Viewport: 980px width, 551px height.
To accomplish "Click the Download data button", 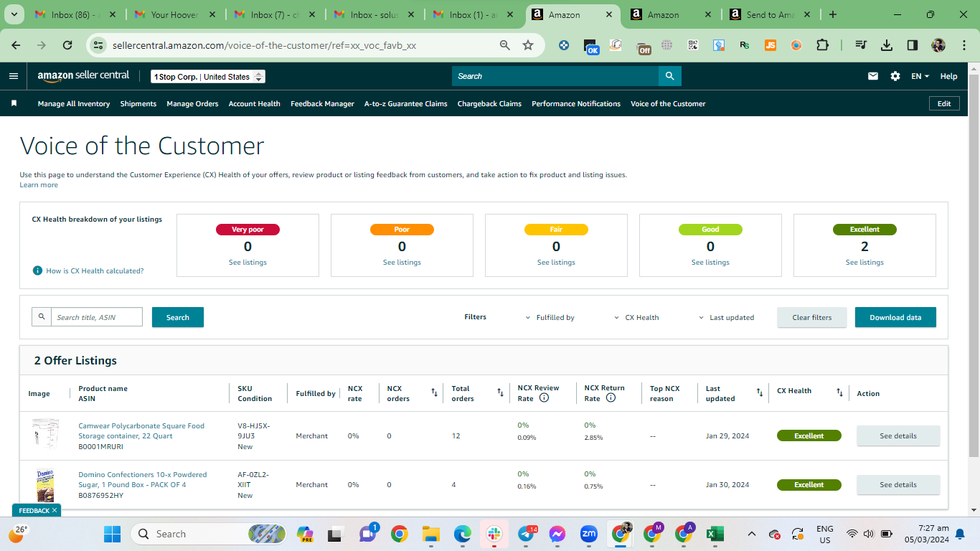I will coord(895,317).
